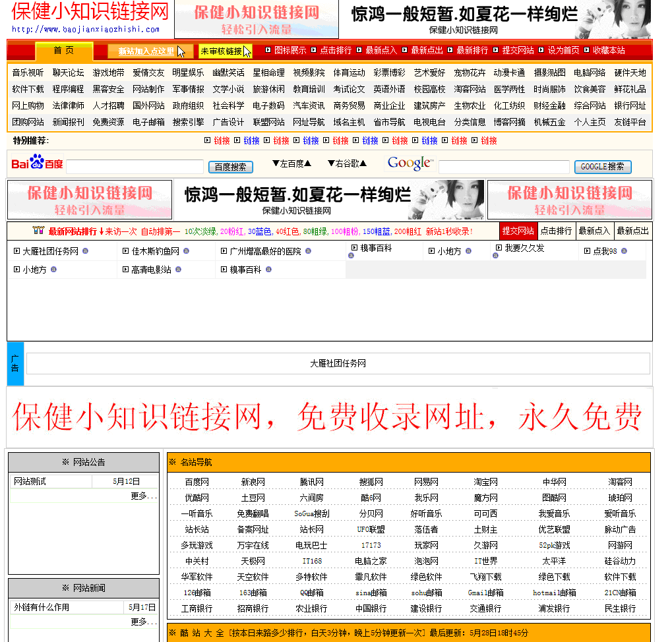Click the Google logo

pos(410,163)
